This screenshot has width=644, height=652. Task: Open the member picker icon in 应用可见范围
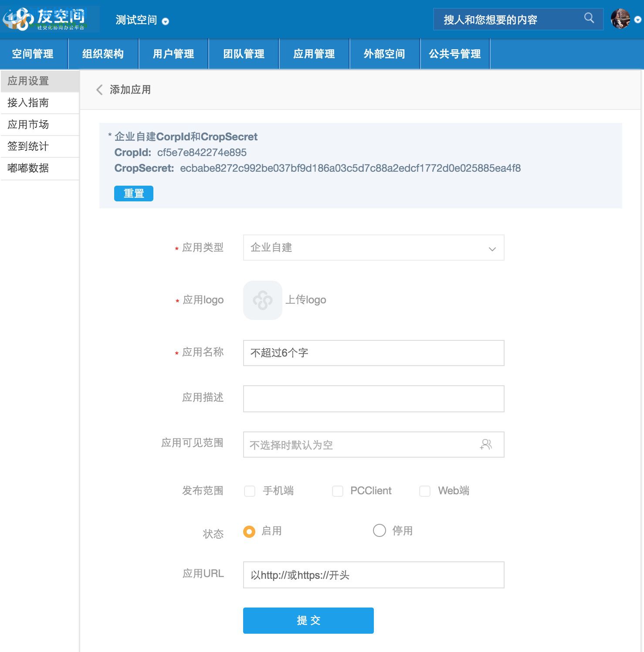[486, 445]
